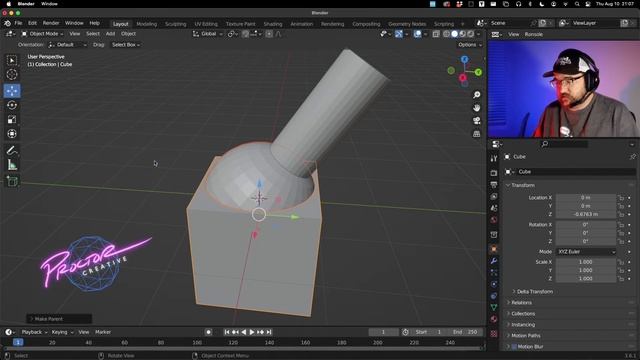Open the Object Mode dropdown
The image size is (640, 360).
42,34
